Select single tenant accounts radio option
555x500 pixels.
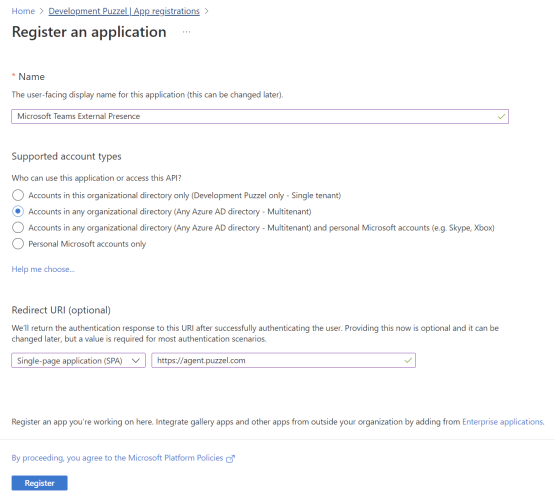point(18,195)
